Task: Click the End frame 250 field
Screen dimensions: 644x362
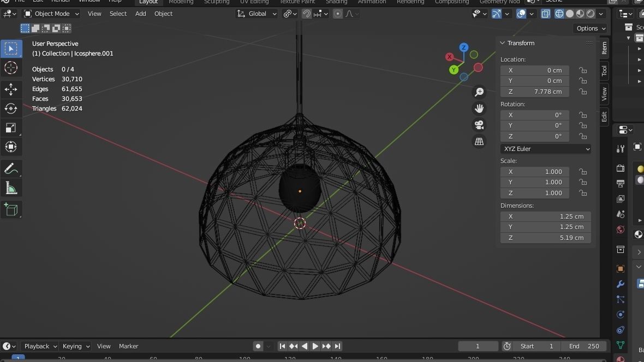Action: tap(585, 346)
